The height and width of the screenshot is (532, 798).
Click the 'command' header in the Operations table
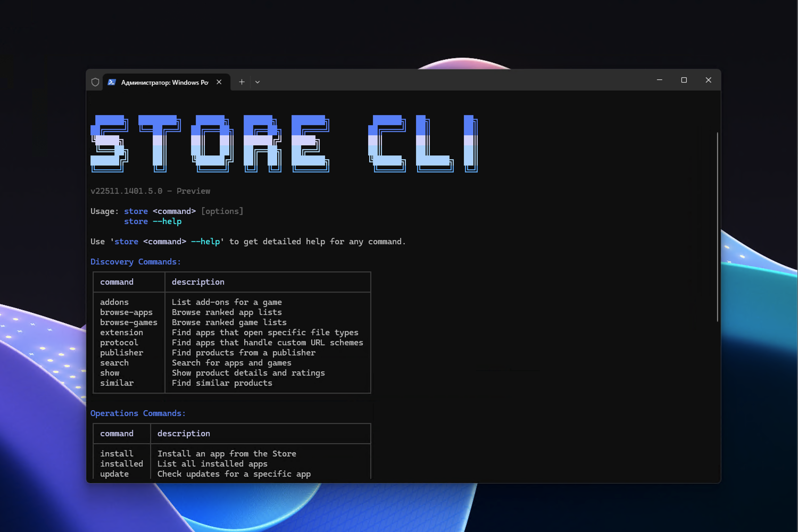click(x=117, y=434)
